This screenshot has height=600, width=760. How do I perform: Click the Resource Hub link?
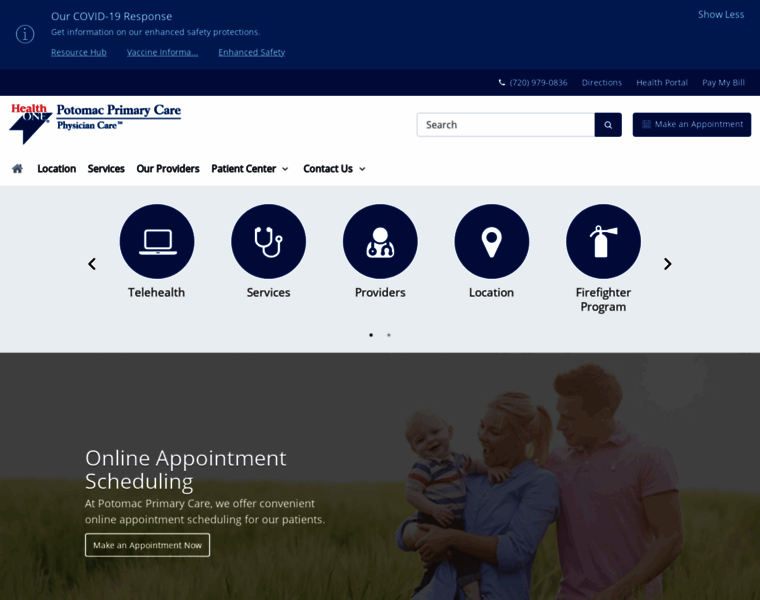tap(79, 52)
